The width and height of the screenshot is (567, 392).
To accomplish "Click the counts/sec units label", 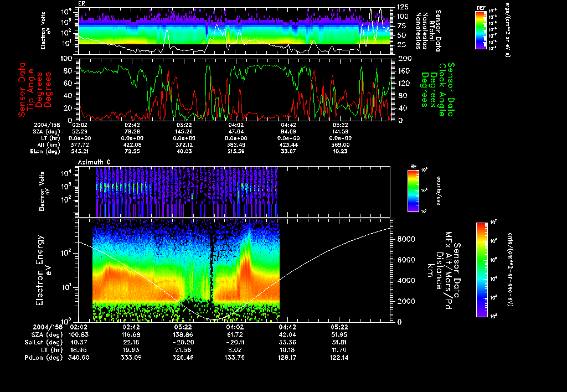I will coord(439,191).
